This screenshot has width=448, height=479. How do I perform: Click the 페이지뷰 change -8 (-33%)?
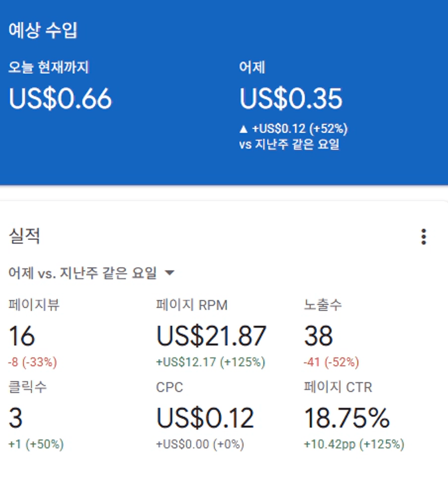[33, 362]
